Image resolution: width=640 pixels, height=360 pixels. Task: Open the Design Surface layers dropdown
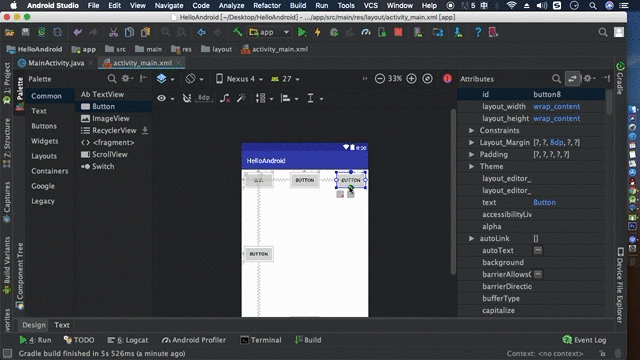click(x=165, y=78)
